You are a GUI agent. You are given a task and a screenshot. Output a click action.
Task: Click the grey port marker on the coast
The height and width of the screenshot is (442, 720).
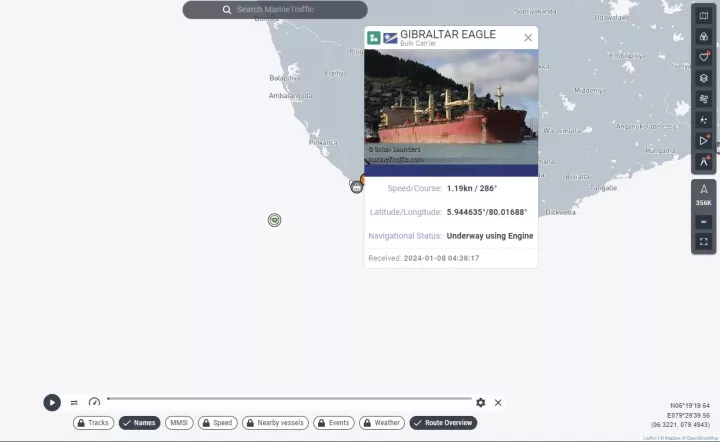click(356, 187)
